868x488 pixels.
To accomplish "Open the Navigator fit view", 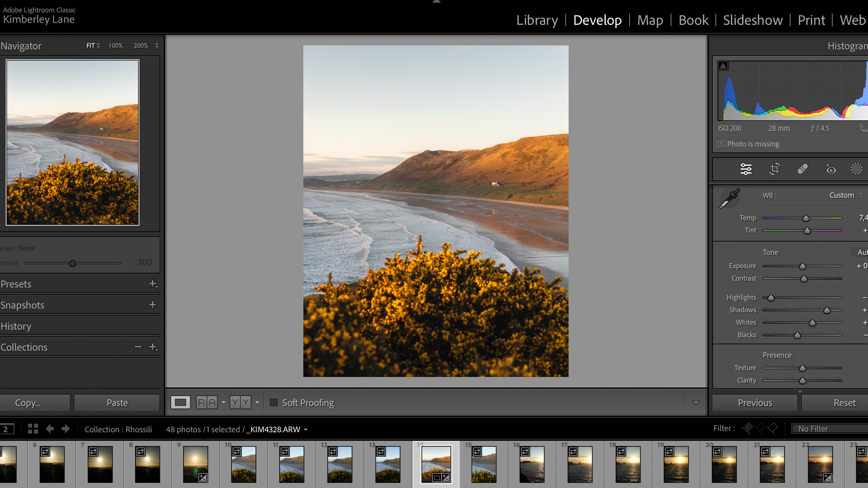I will coord(91,45).
